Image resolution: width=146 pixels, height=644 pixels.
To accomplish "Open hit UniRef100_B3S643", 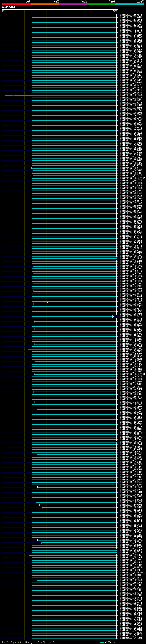I will [131, 20].
